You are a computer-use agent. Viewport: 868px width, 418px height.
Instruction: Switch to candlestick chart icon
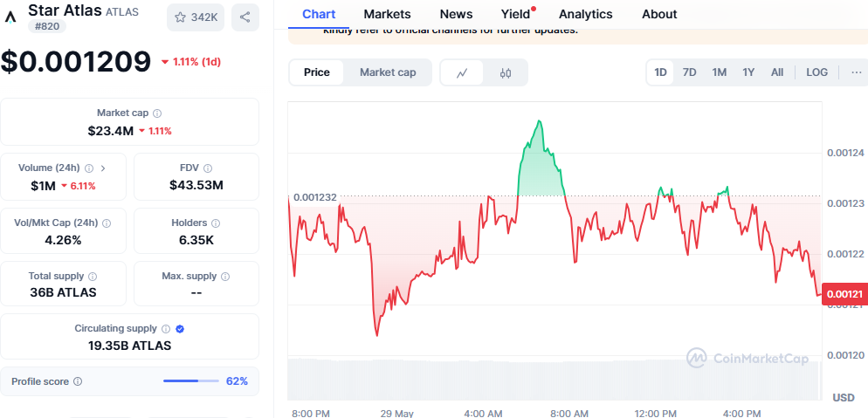(x=506, y=72)
